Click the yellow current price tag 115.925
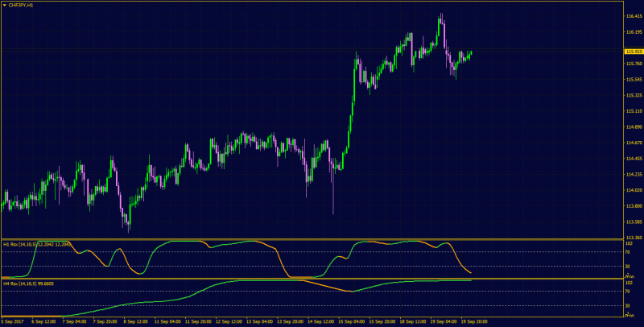The width and height of the screenshot is (644, 327). coord(634,52)
